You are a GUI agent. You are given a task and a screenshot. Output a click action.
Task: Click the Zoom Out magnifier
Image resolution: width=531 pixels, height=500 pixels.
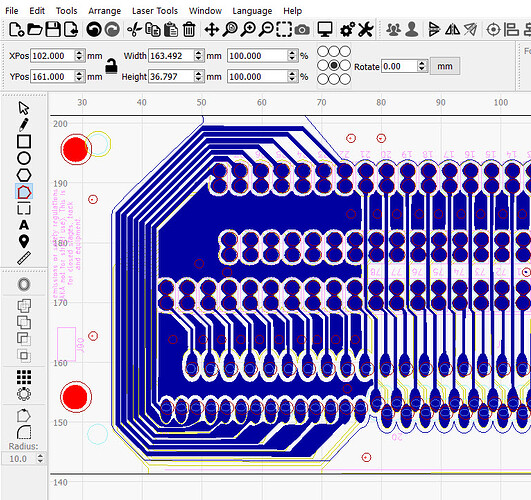click(x=266, y=29)
